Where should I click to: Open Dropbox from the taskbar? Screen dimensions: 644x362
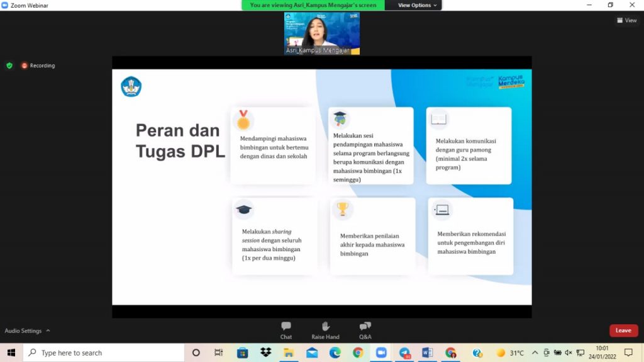pyautogui.click(x=265, y=353)
